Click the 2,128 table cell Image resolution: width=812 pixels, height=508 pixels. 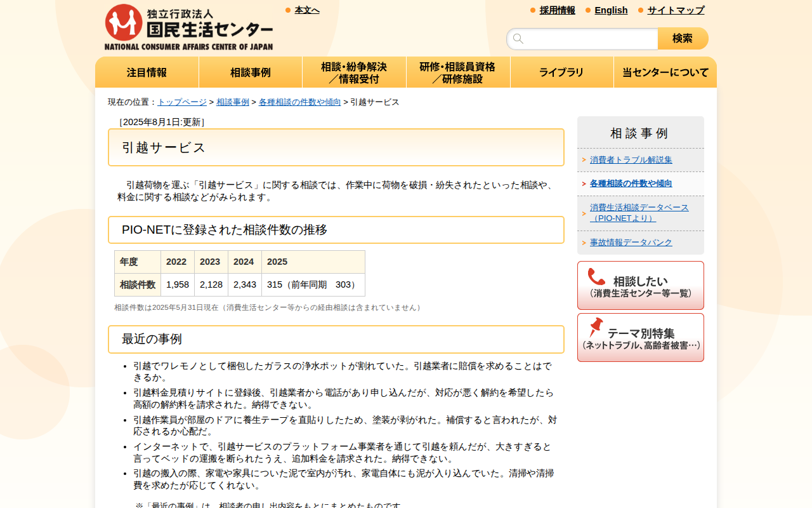point(211,285)
